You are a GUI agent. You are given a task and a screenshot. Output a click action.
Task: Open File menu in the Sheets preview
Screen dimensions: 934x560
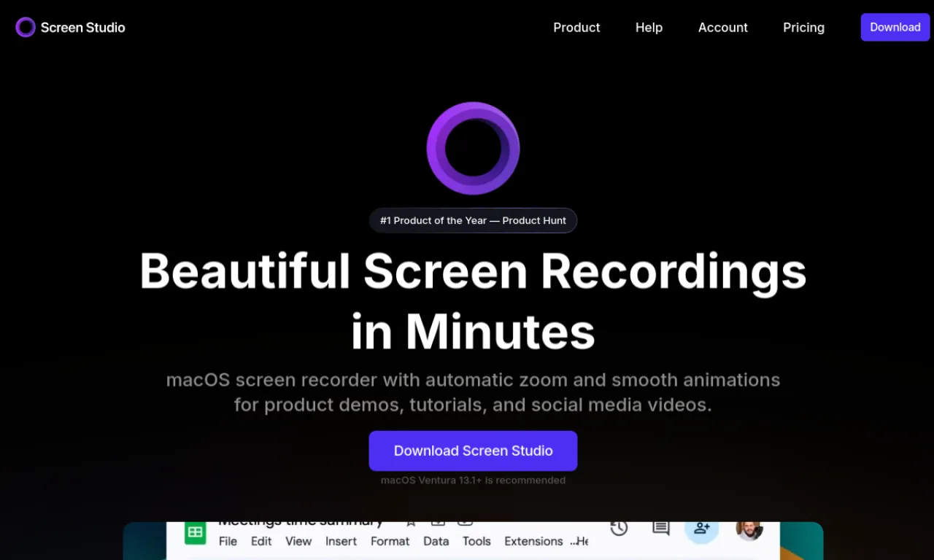228,541
